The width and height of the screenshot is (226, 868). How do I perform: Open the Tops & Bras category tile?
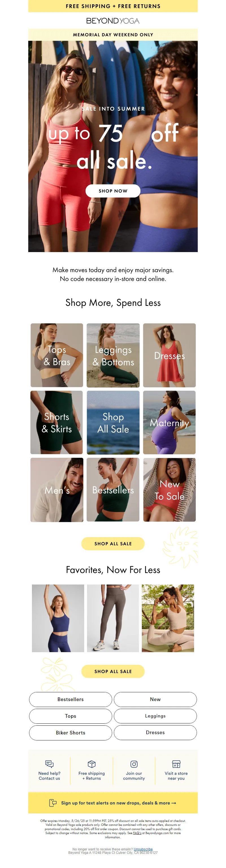pyautogui.click(x=57, y=355)
